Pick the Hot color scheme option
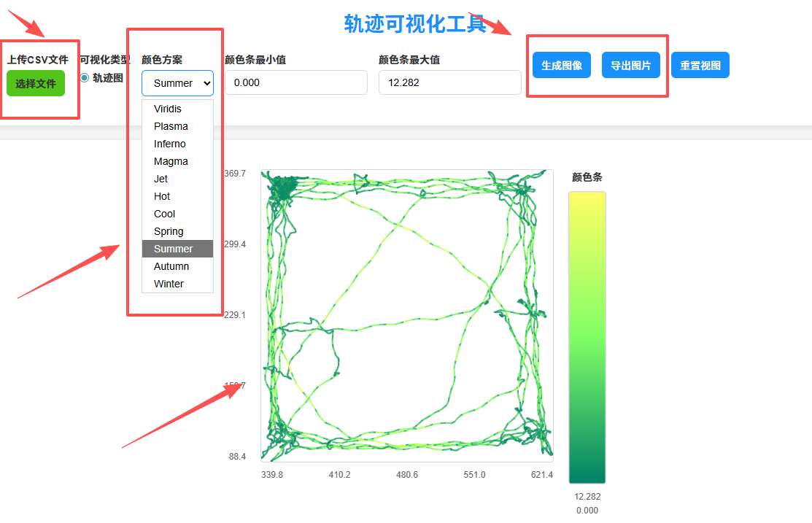Image resolution: width=812 pixels, height=523 pixels. click(162, 196)
